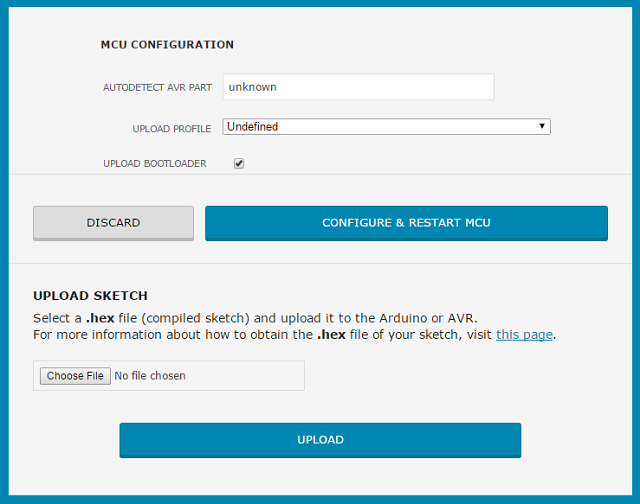The width and height of the screenshot is (640, 504).
Task: Untick the Upload Bootloader checkbox
Action: coord(239,163)
